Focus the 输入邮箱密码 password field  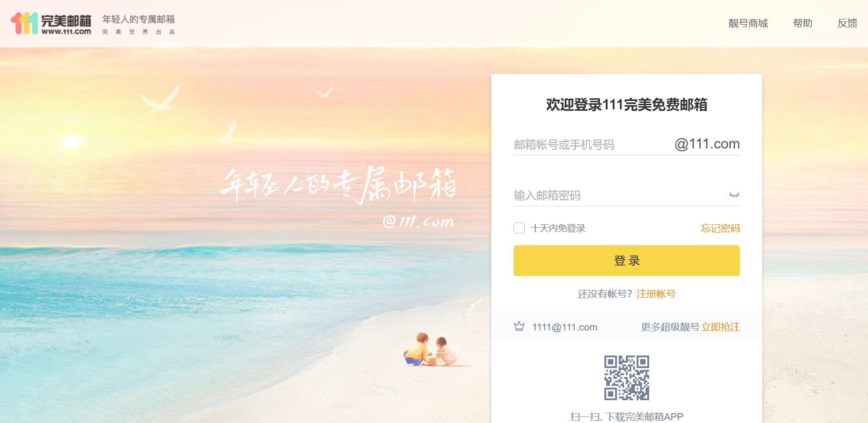pos(619,195)
